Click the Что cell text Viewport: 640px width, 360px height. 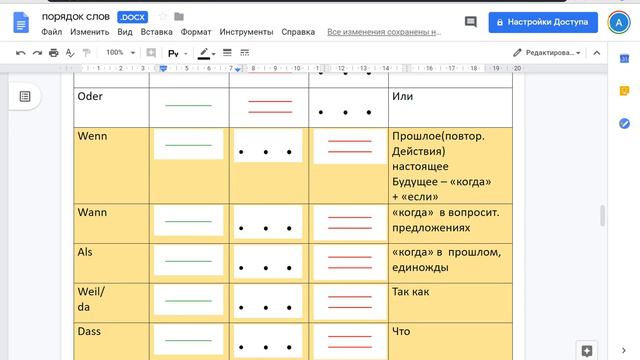click(x=401, y=331)
